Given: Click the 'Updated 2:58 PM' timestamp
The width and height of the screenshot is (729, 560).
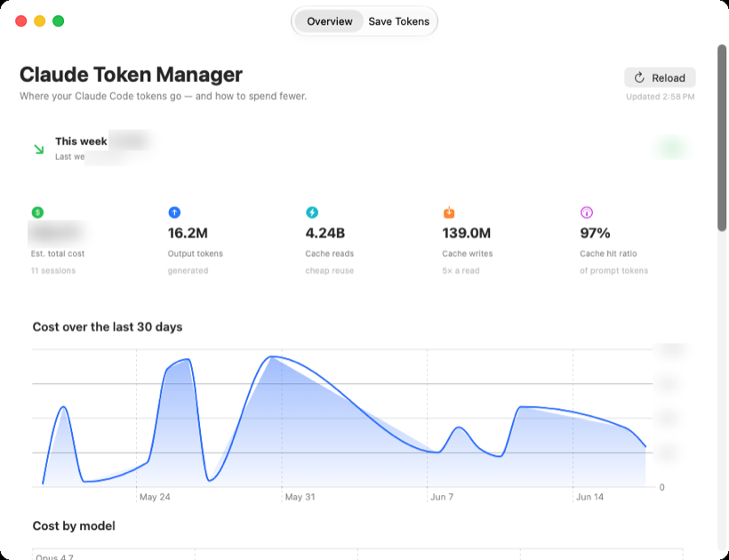Looking at the screenshot, I should pos(660,97).
